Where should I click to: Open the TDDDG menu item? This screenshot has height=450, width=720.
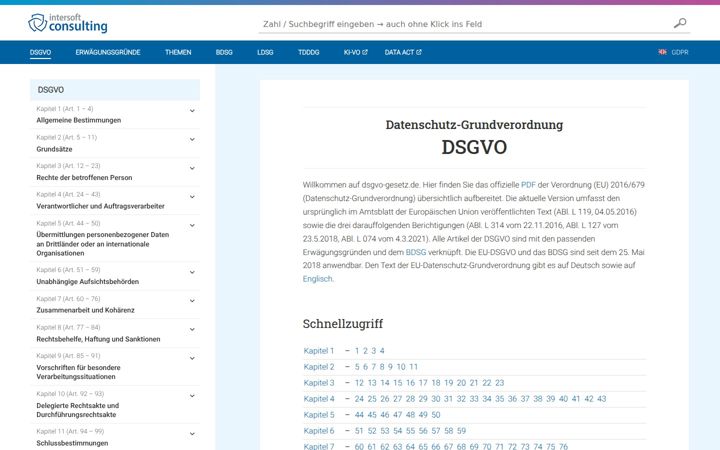click(309, 52)
